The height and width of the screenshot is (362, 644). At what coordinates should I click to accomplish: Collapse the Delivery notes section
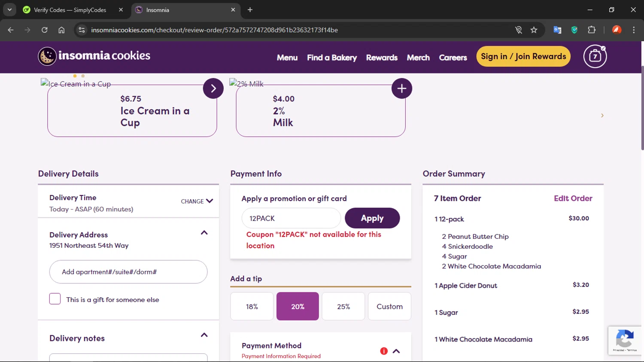pyautogui.click(x=204, y=335)
